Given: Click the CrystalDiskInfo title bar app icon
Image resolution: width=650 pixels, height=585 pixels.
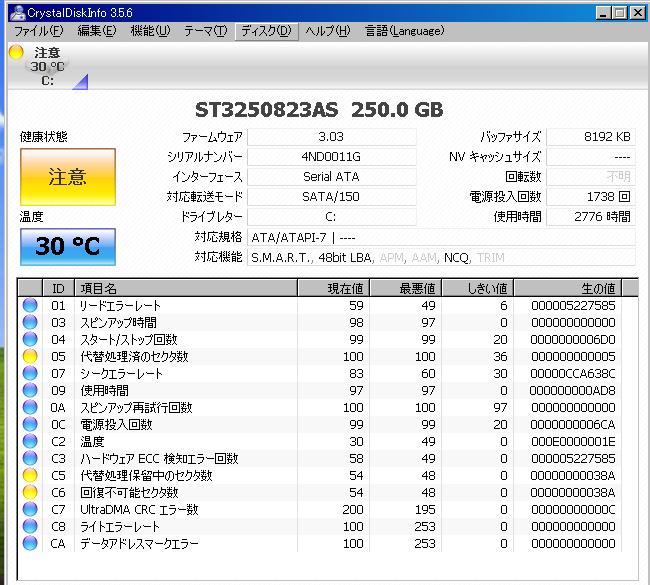Looking at the screenshot, I should pos(18,12).
